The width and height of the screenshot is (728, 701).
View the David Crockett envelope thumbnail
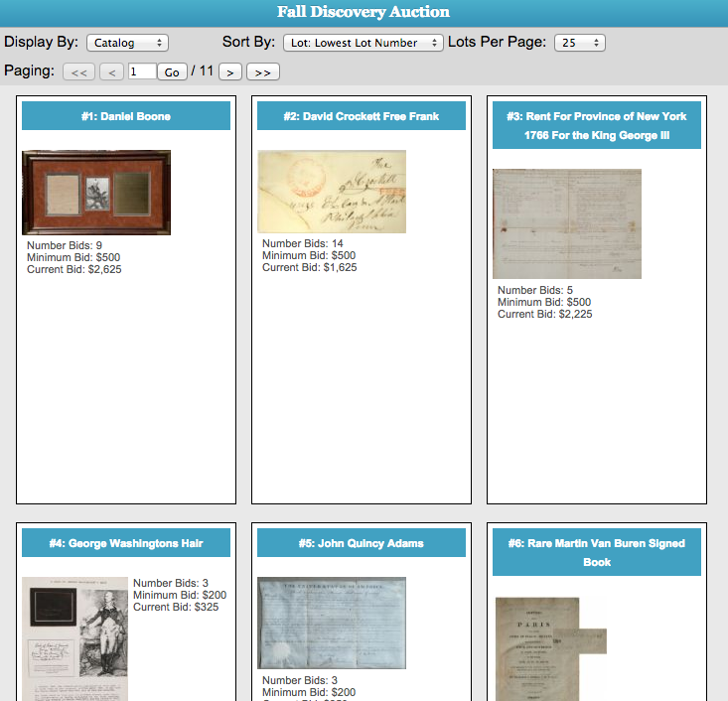coord(332,192)
